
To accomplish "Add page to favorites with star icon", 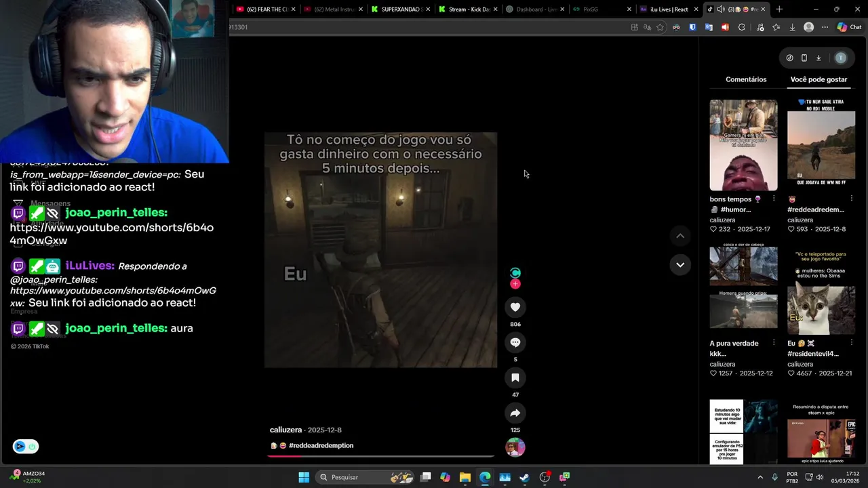I will pos(660,27).
